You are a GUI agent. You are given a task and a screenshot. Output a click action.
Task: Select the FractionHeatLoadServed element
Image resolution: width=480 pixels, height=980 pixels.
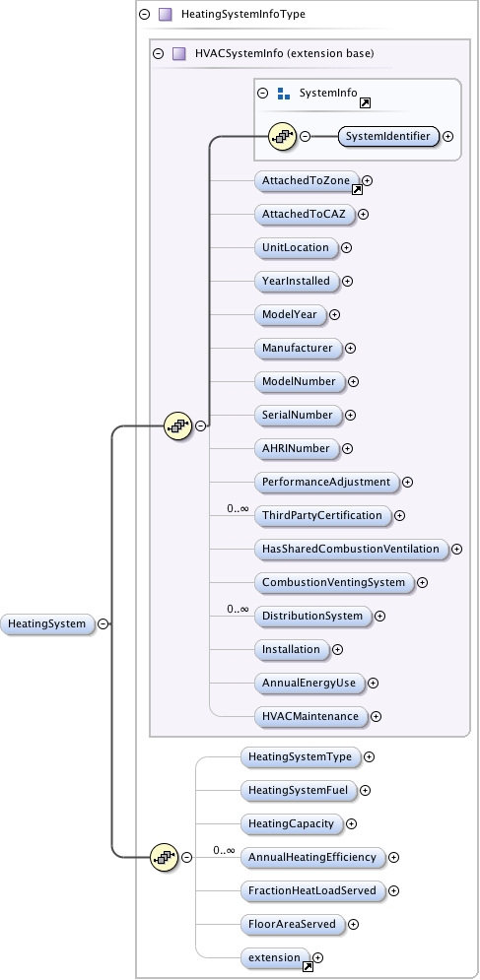(312, 890)
